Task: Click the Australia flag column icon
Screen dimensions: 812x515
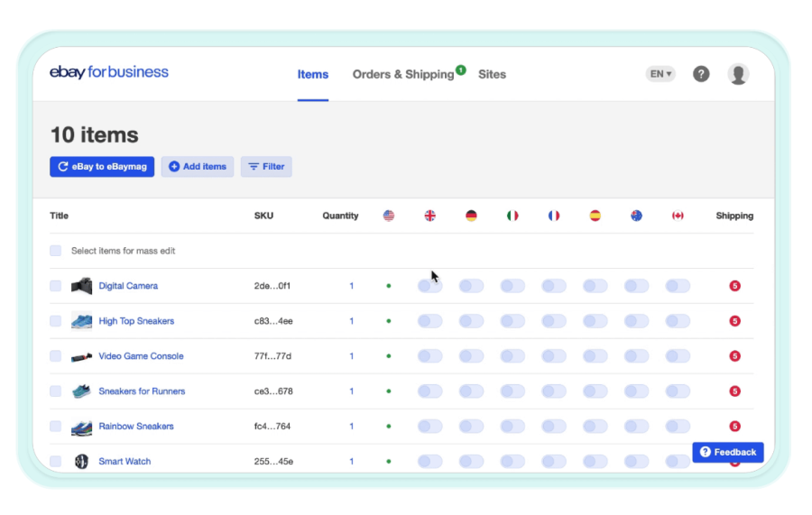Action: [x=636, y=216]
